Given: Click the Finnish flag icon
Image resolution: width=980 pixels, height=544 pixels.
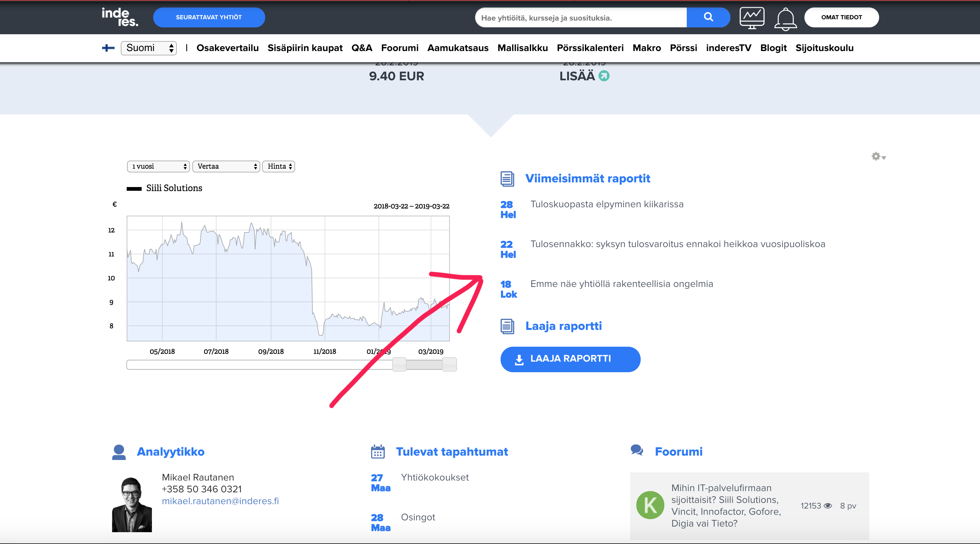Looking at the screenshot, I should [108, 48].
